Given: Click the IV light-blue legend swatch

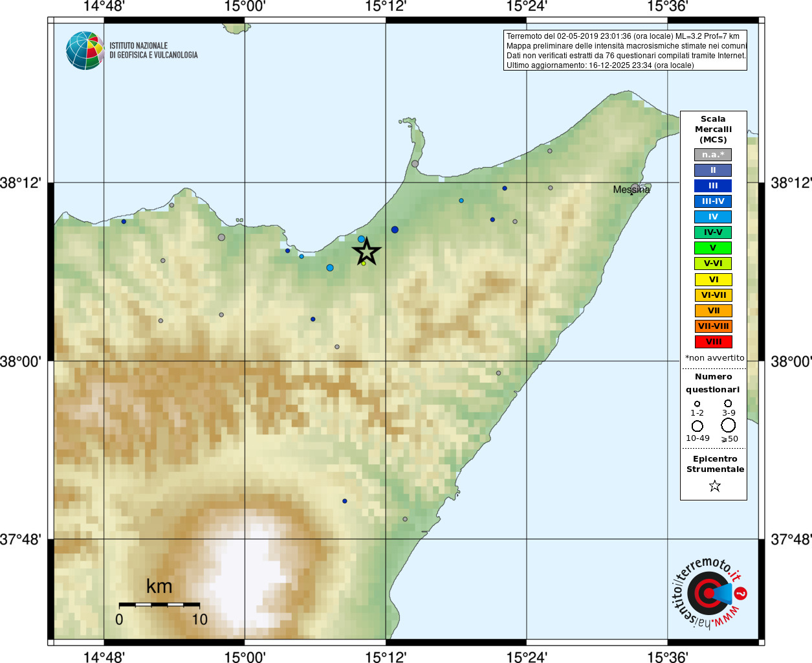Looking at the screenshot, I should tap(713, 217).
